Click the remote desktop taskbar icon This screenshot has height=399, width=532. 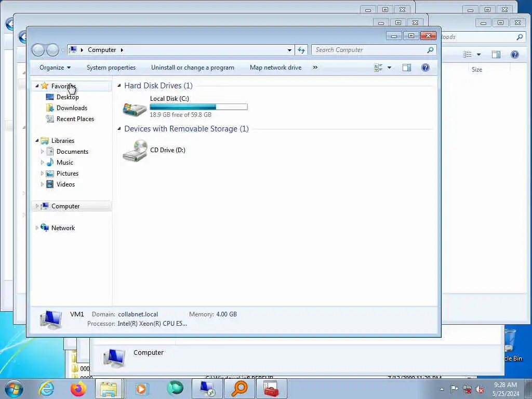pos(207,389)
